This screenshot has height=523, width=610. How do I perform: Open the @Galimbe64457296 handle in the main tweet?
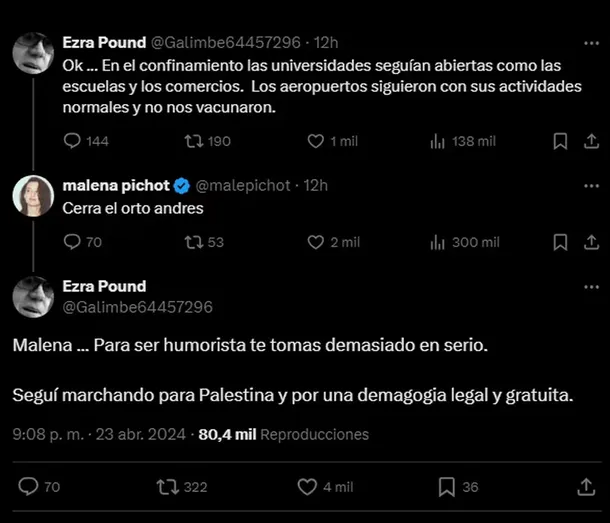(138, 307)
